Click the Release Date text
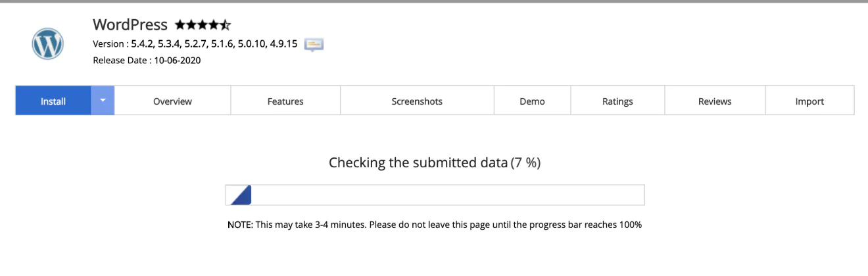The height and width of the screenshot is (276, 868). tap(147, 61)
